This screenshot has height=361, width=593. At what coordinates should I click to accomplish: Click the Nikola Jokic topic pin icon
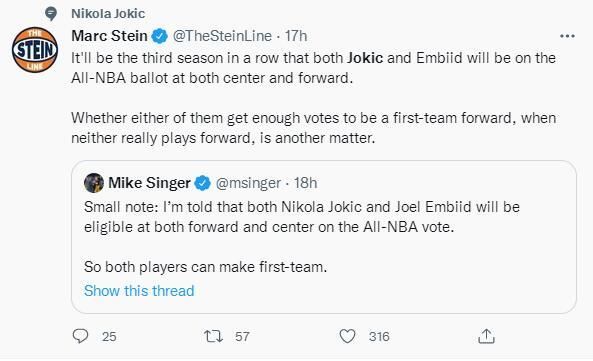tap(51, 14)
